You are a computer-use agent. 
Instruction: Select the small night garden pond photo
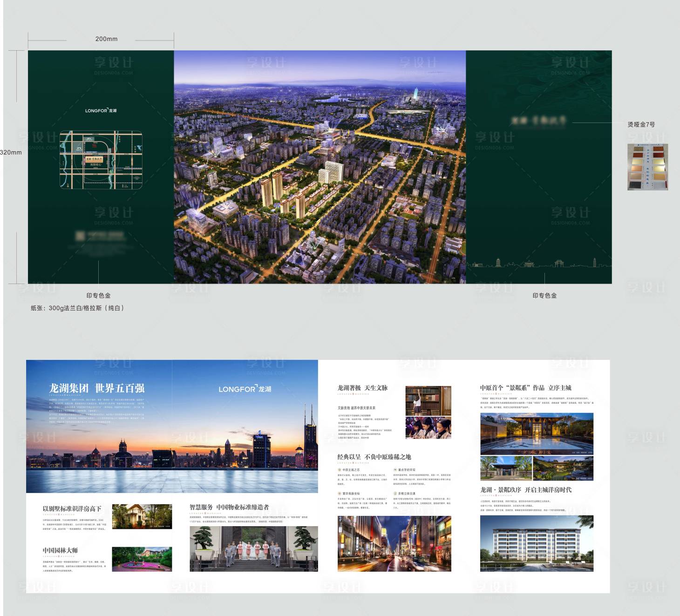pos(563,468)
